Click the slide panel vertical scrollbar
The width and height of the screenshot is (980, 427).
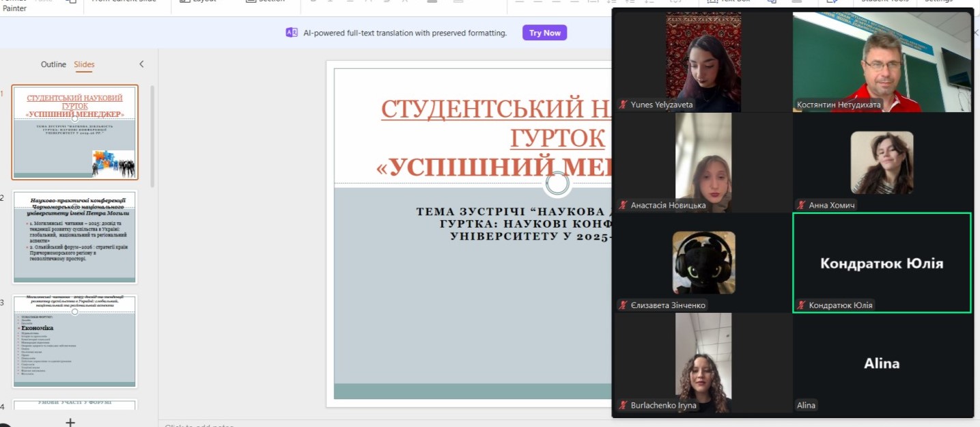tap(153, 137)
